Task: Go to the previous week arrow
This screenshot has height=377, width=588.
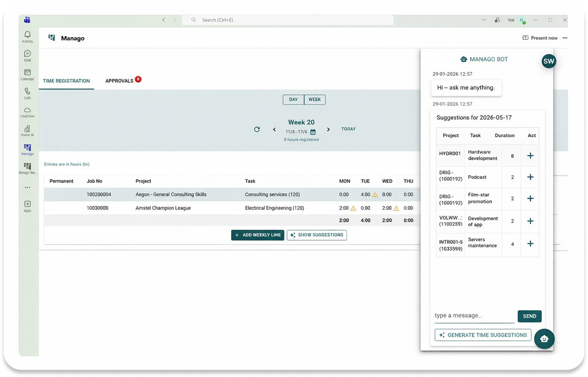Action: [274, 130]
